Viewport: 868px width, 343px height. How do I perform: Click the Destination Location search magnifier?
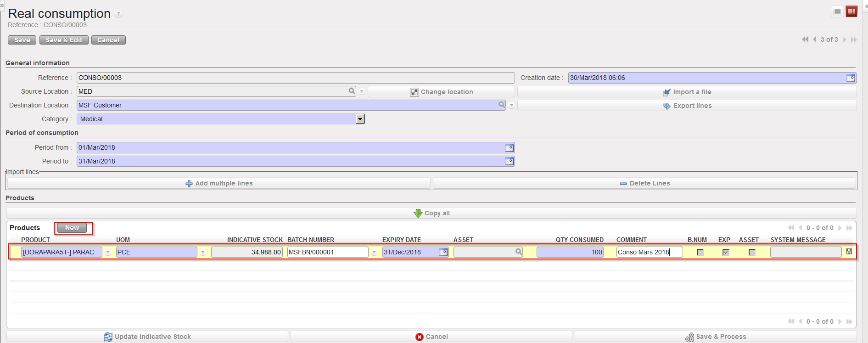pos(502,105)
